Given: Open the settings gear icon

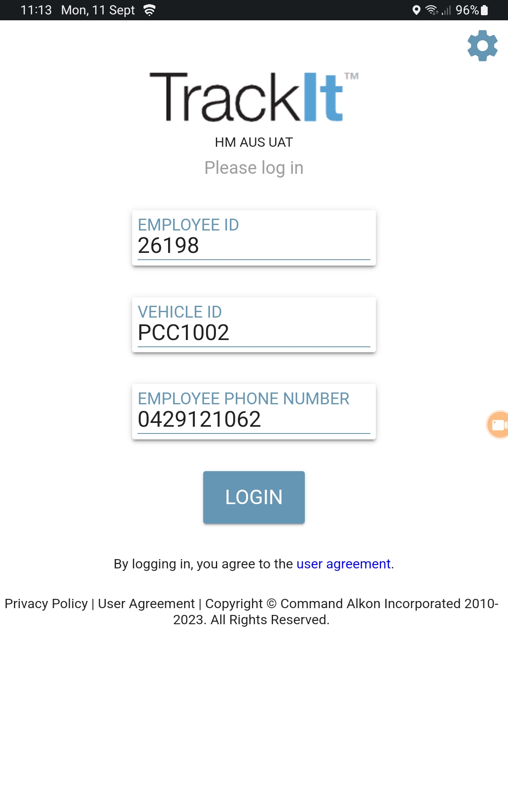Looking at the screenshot, I should (482, 46).
